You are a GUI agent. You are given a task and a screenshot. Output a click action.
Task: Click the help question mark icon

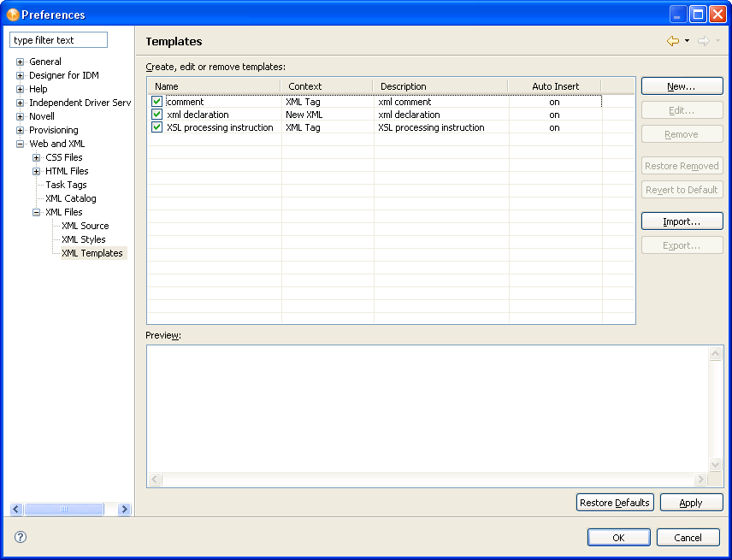21,537
